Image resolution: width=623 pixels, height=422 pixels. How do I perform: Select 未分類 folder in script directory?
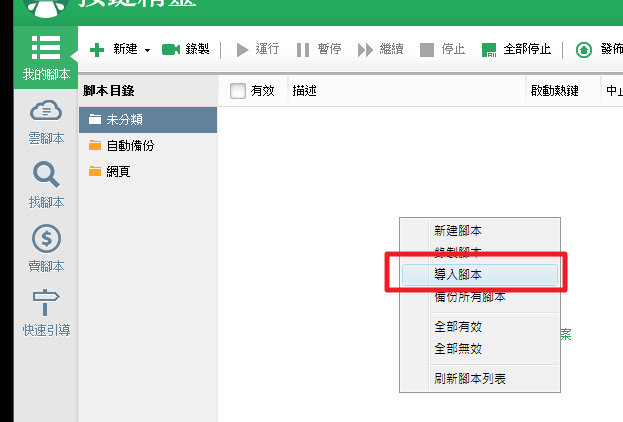[x=148, y=119]
